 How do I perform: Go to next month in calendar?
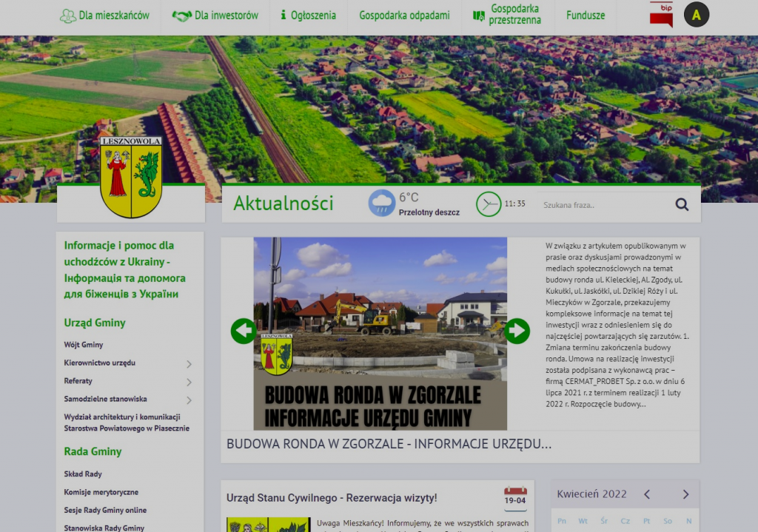coord(685,494)
